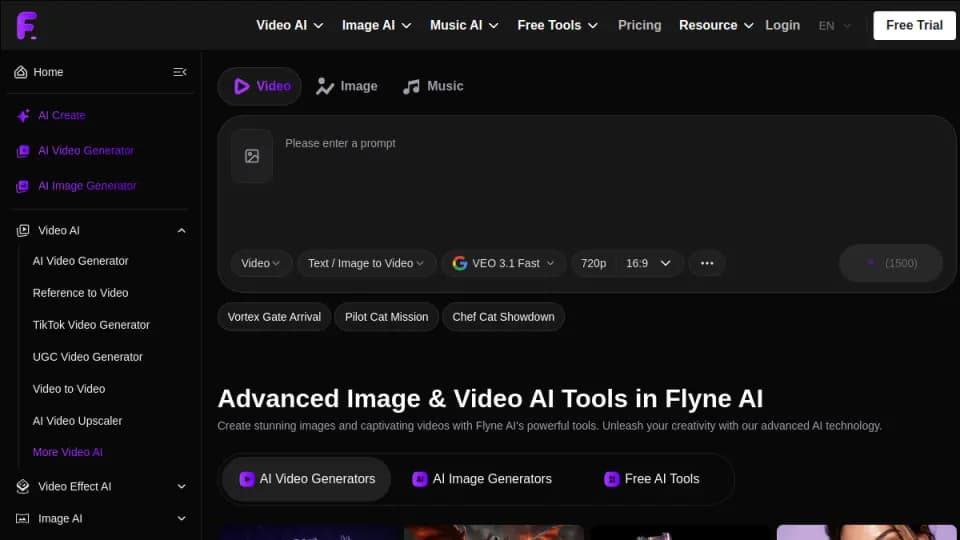Go to AI Create in sidebar

pos(61,116)
